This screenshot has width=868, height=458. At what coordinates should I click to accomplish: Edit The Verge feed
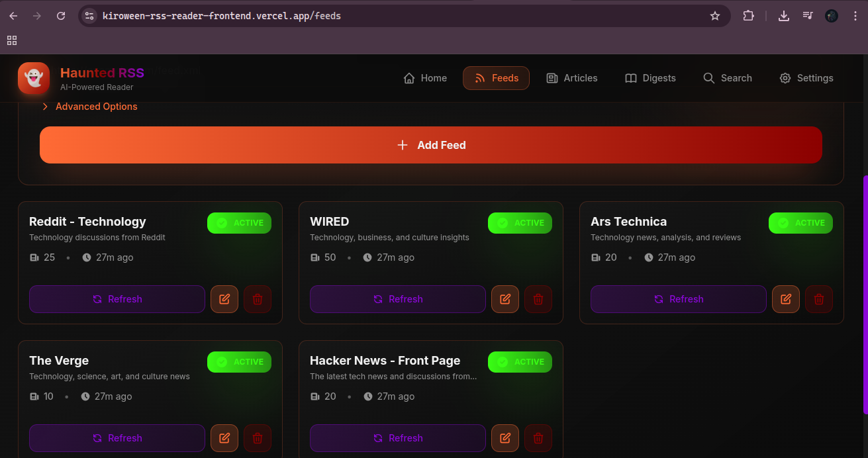(224, 438)
